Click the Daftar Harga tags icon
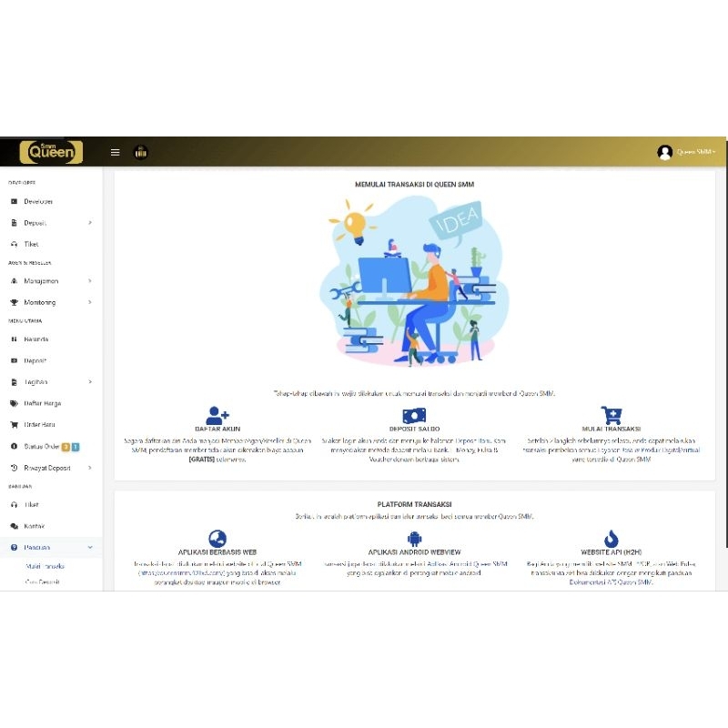This screenshot has width=728, height=728. tap(14, 403)
